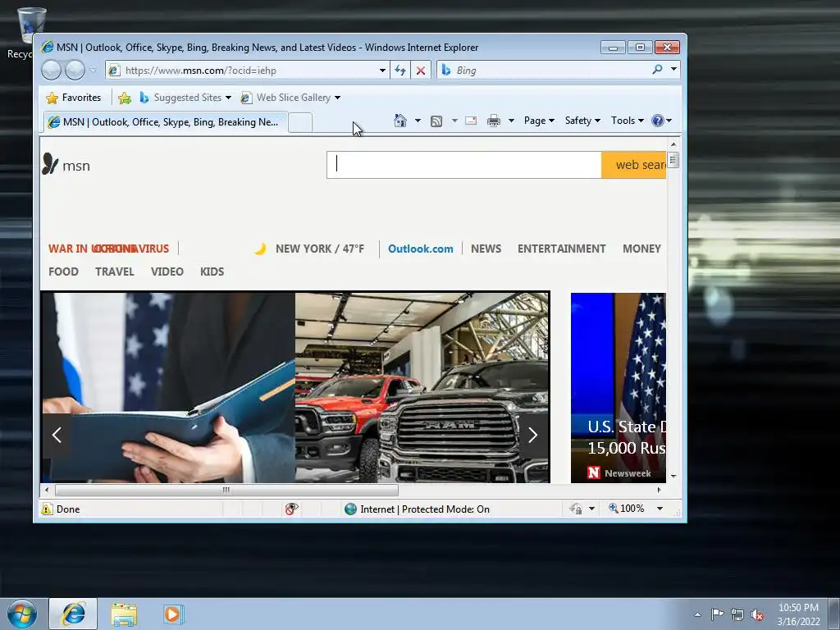The width and height of the screenshot is (840, 630).
Task: Click the Read Mail icon
Action: [x=471, y=121]
